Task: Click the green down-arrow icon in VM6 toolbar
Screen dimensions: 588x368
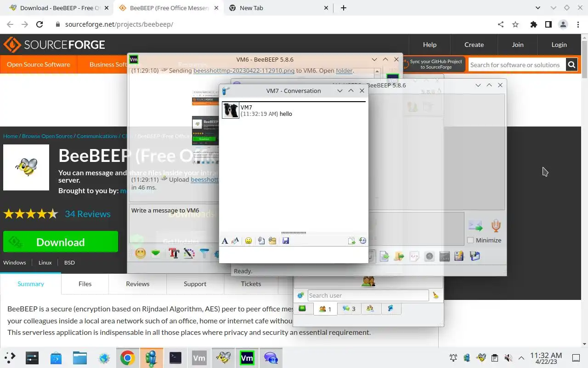Action: click(x=156, y=253)
